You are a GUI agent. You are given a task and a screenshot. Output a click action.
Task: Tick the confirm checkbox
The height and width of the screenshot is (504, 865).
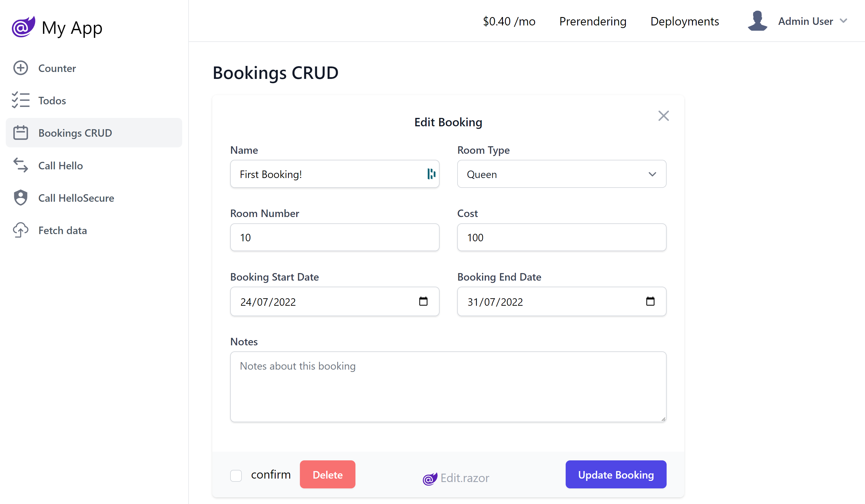pyautogui.click(x=236, y=475)
